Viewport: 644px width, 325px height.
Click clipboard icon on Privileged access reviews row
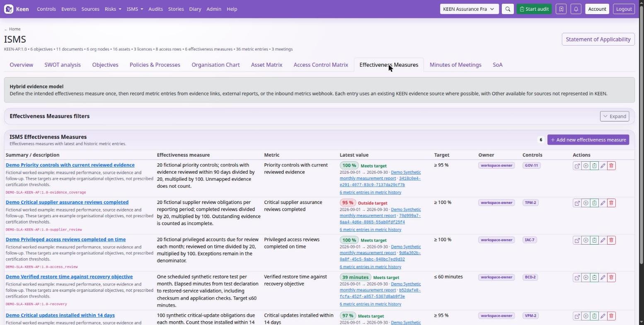pyautogui.click(x=594, y=240)
